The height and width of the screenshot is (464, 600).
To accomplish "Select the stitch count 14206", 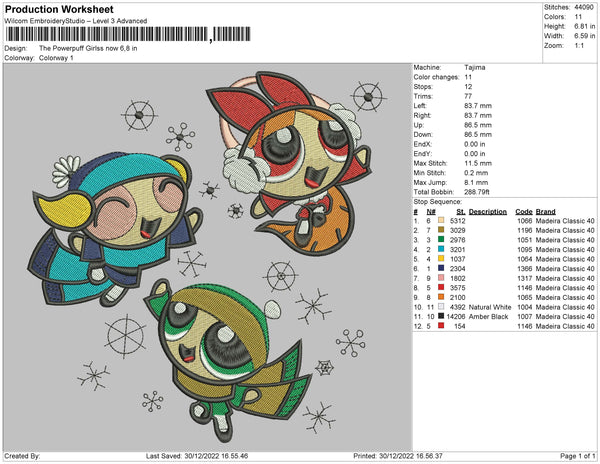I will 456,317.
